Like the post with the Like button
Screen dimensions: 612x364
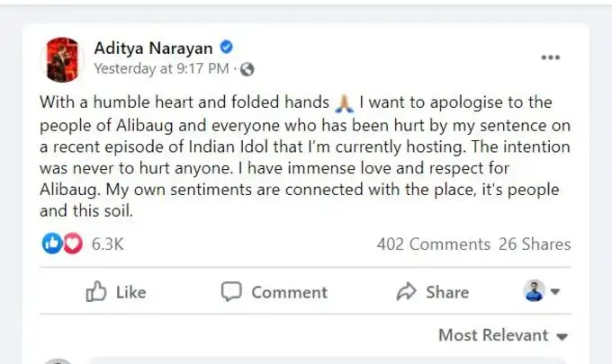pos(115,292)
